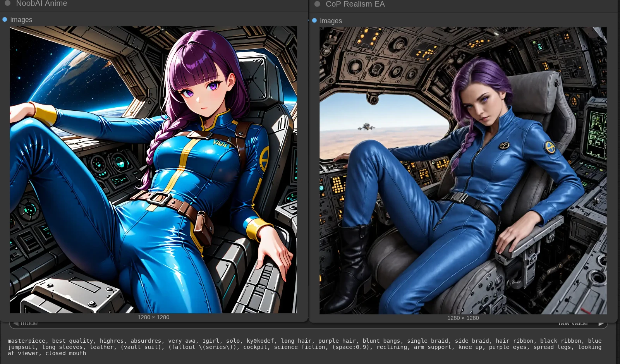
Task: Click the images input slot on NoobAI Anime node
Action: coord(5,19)
